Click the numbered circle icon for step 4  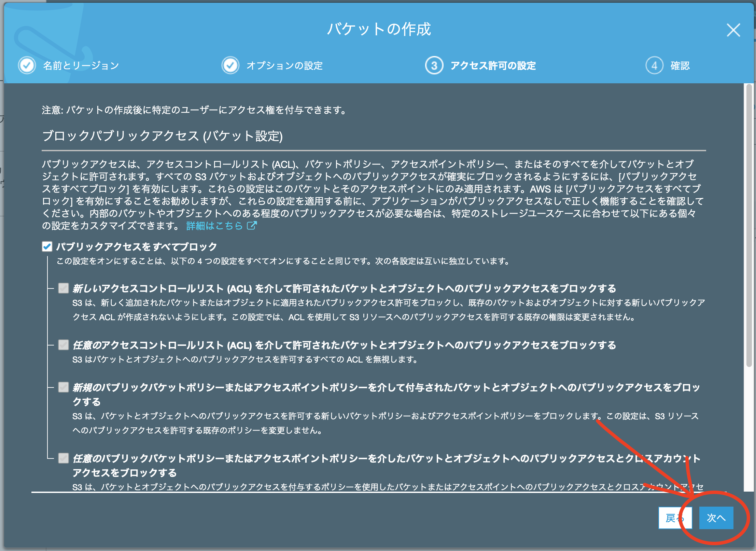coord(655,66)
